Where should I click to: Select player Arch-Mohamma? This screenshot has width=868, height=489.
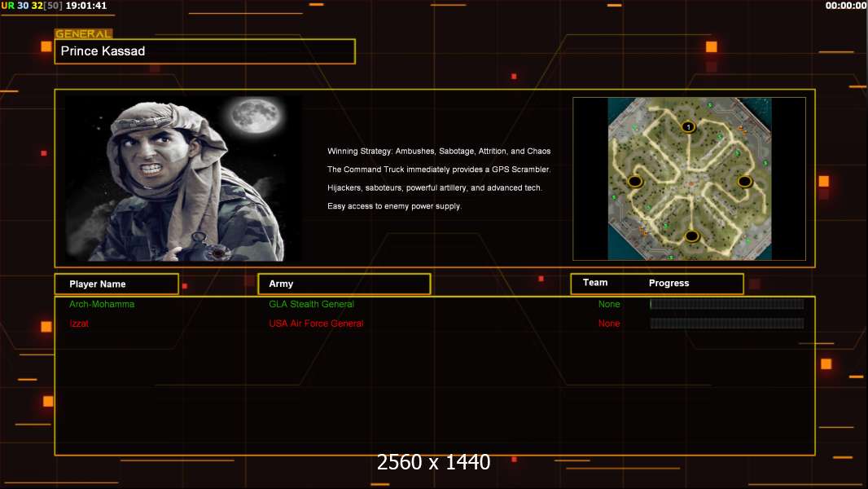point(102,304)
